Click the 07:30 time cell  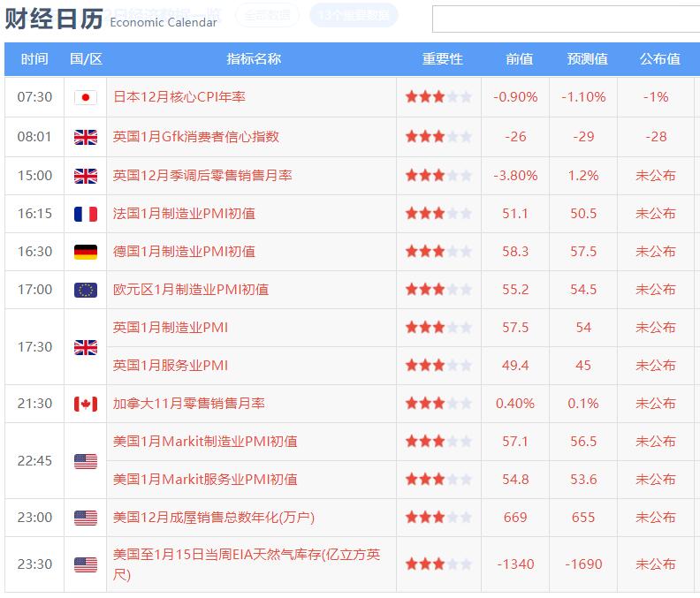click(x=34, y=97)
